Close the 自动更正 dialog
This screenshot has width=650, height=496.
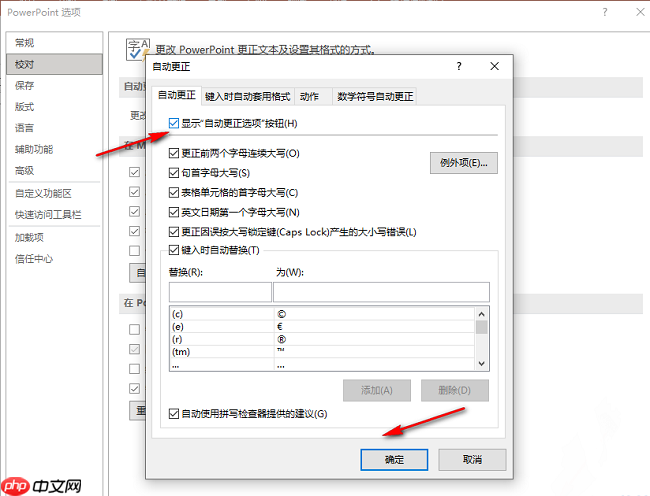[x=495, y=66]
